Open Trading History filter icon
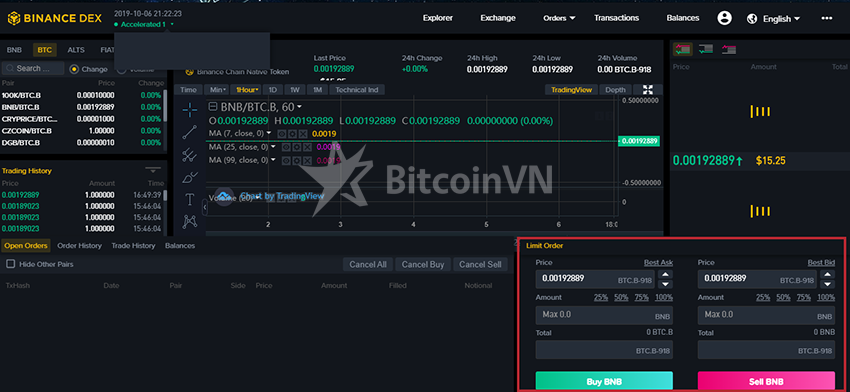 (153, 170)
